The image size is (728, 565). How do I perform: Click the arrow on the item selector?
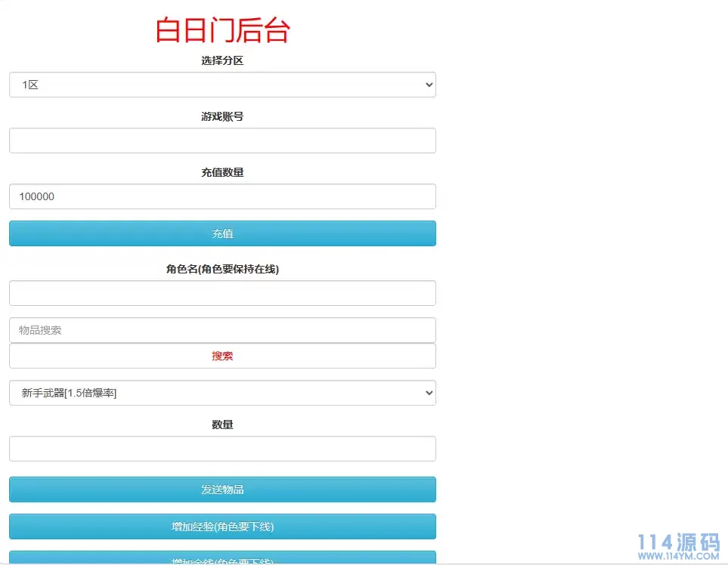coord(428,393)
